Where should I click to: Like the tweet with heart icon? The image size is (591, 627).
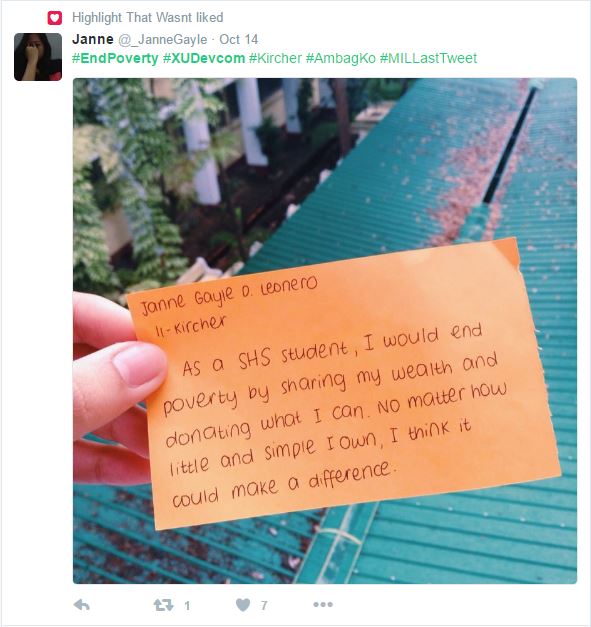(x=243, y=605)
